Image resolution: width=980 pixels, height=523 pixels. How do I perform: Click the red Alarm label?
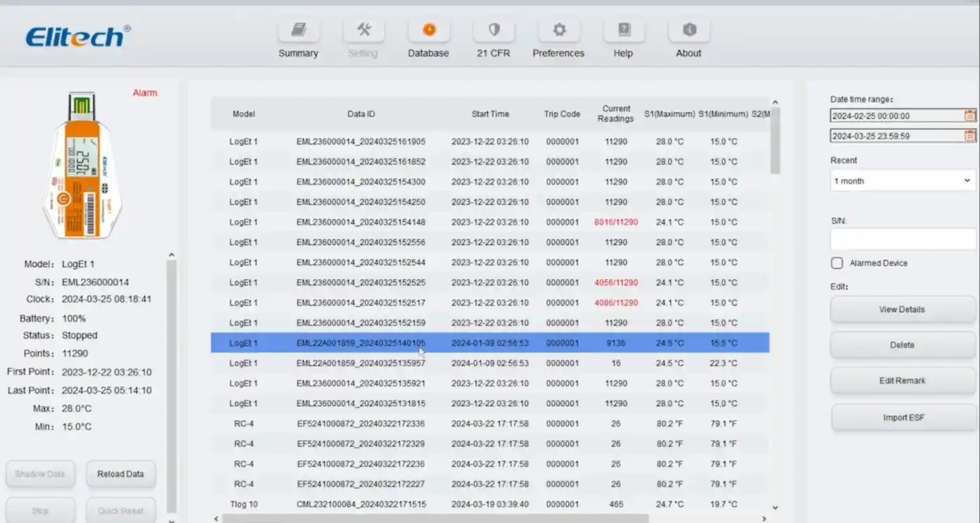[145, 93]
